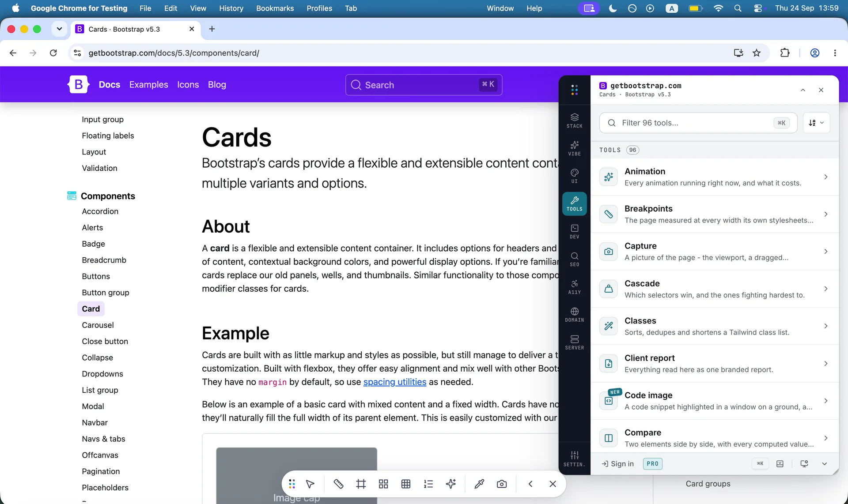Expand the Breakpoints tool row
Image resolution: width=848 pixels, height=504 pixels.
pos(715,214)
